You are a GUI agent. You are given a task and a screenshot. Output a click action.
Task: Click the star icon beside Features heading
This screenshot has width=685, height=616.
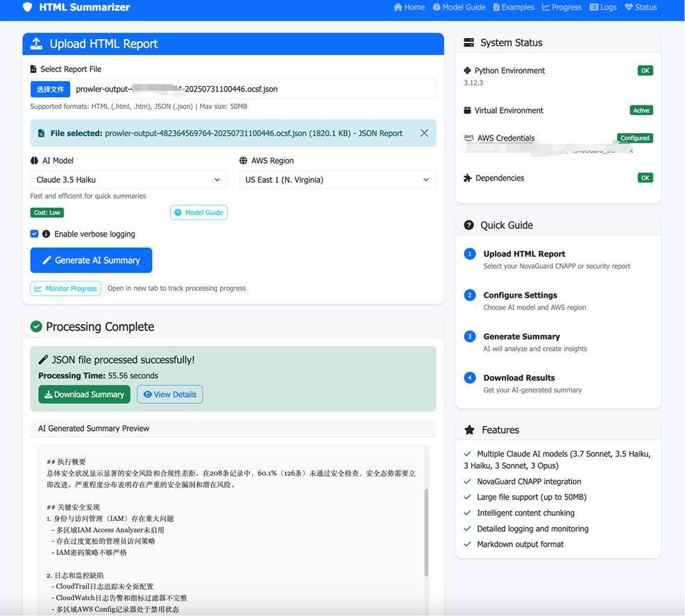pos(469,430)
